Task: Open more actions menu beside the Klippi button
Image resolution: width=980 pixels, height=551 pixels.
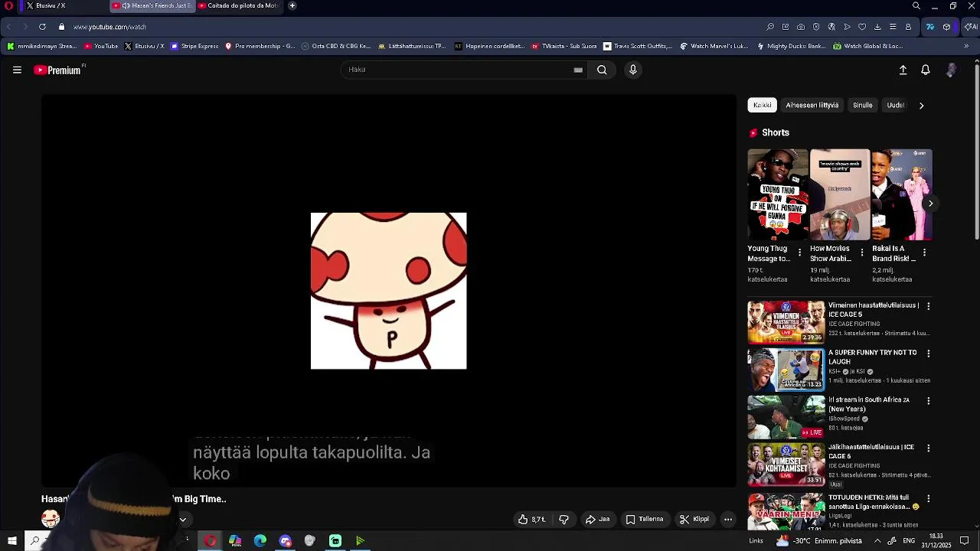Action: 728,519
